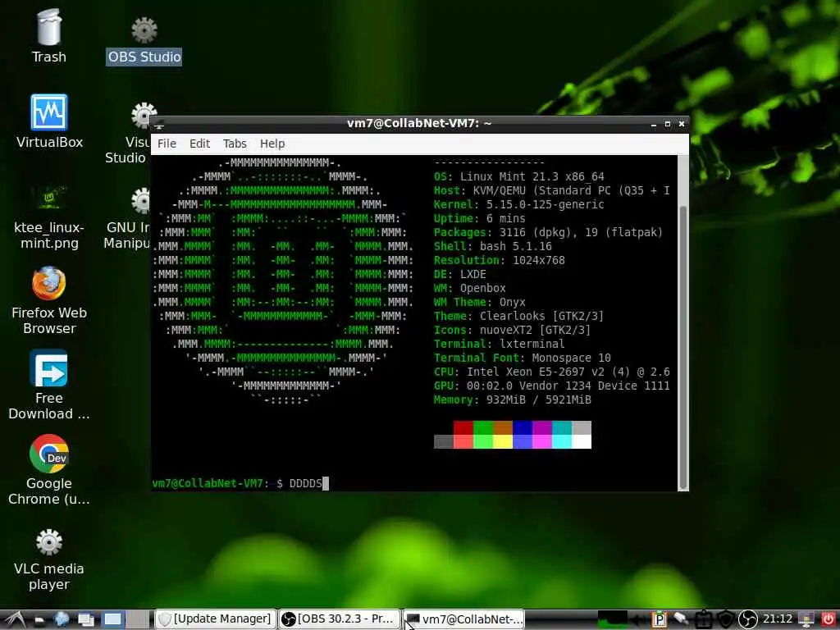Switch to the Update Manager taskbar window
Viewport: 840px width, 630px height.
click(x=216, y=619)
